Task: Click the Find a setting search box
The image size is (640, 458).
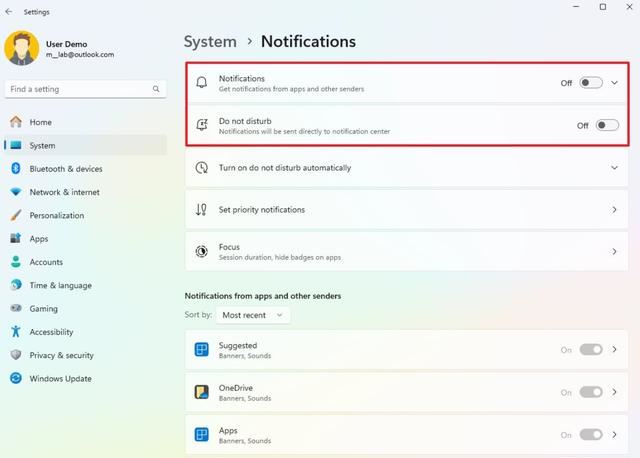Action: click(x=78, y=89)
